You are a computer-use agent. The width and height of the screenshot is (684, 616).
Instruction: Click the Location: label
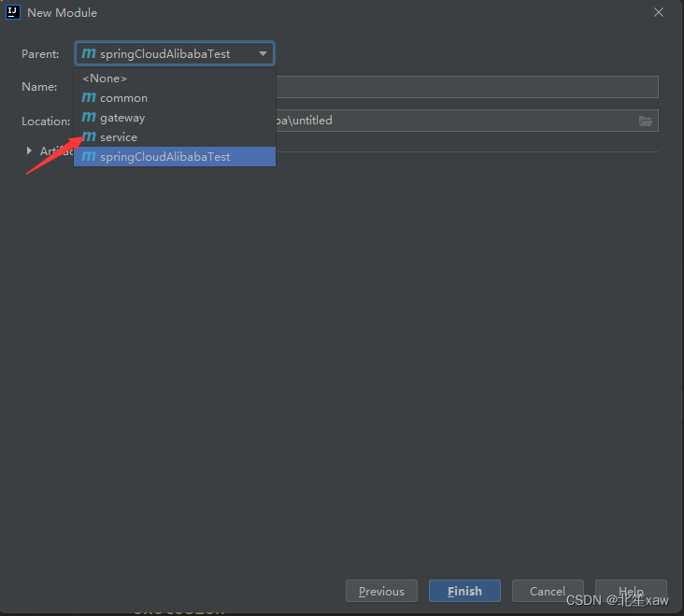(x=46, y=122)
